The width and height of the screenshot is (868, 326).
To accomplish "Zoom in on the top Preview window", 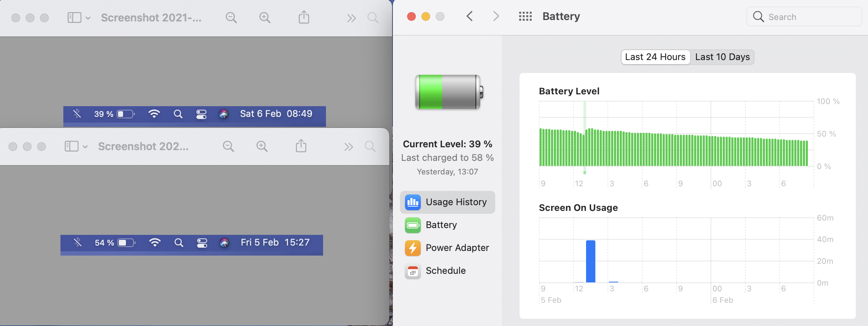I will (x=265, y=18).
